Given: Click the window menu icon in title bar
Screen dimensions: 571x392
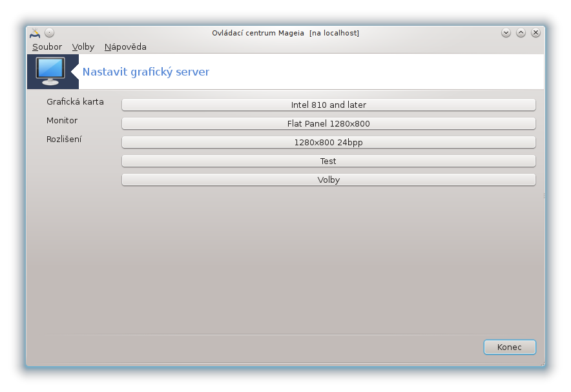Looking at the screenshot, I should click(x=35, y=33).
